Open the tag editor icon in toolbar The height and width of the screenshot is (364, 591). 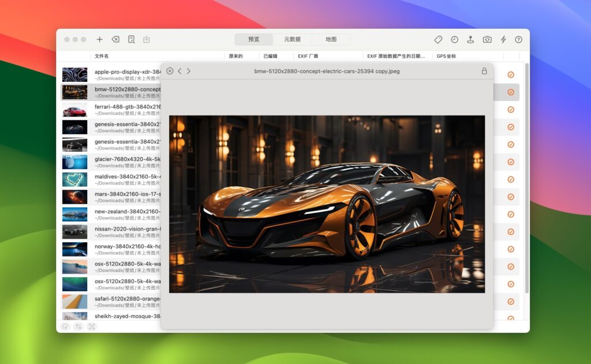[x=438, y=39]
